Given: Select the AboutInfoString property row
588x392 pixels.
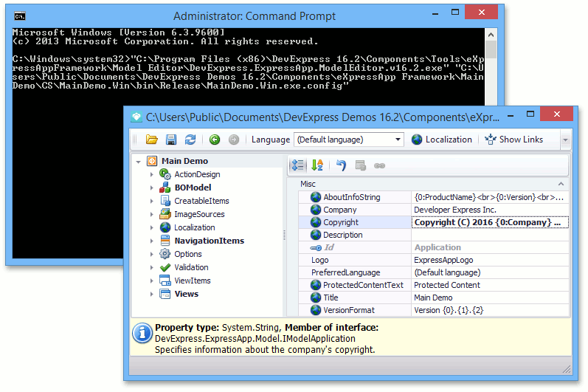Looking at the screenshot, I should 434,197.
